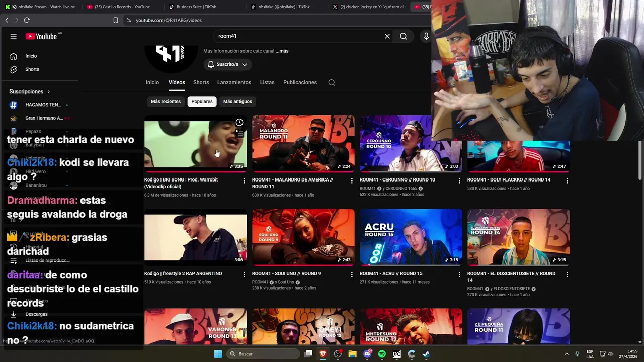Open Windows Start menu
This screenshot has width=644, height=362.
click(x=218, y=354)
